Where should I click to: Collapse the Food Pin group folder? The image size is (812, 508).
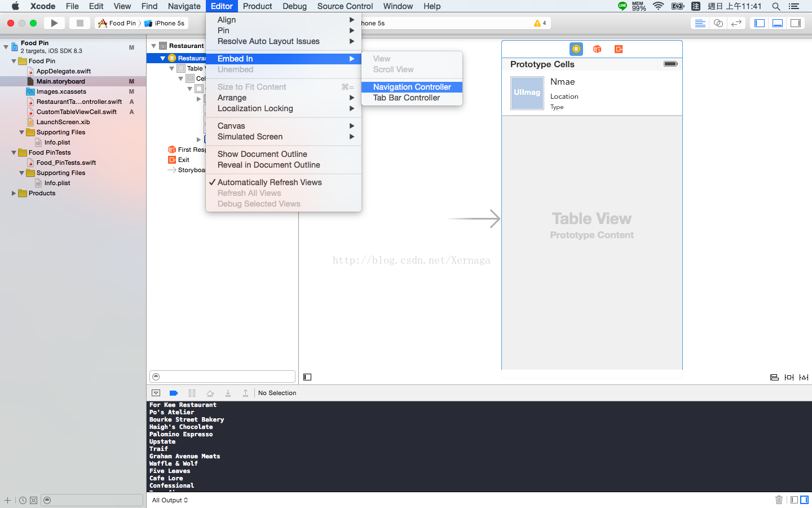coord(14,61)
